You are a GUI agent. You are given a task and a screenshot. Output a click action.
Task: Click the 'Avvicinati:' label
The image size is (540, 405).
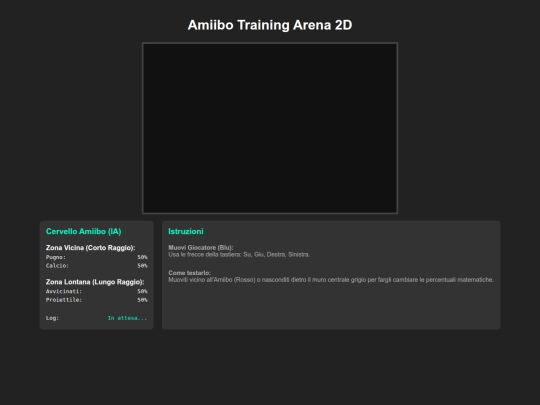(64, 291)
